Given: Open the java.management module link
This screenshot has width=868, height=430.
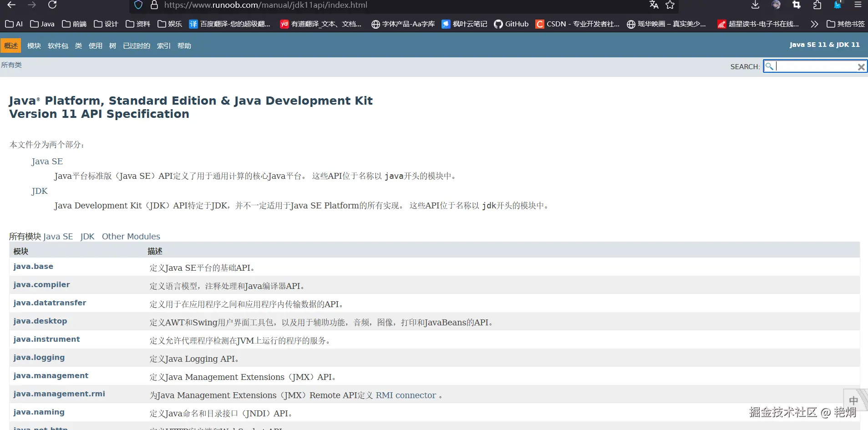Looking at the screenshot, I should click(x=51, y=376).
